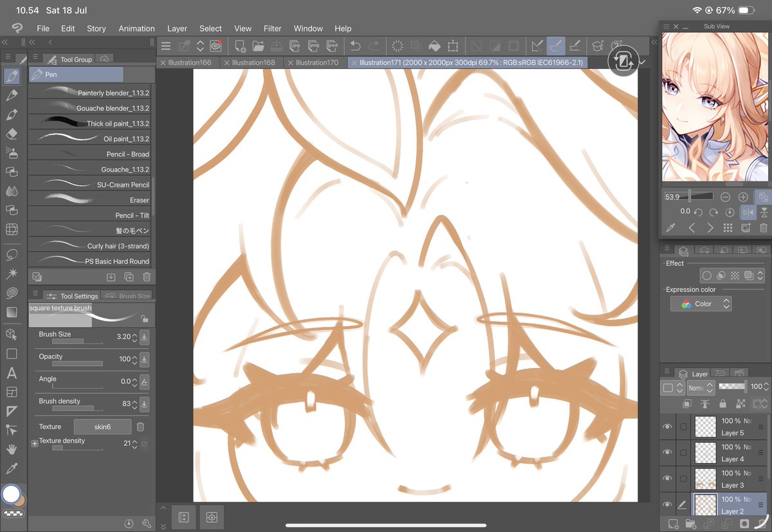Check the box next to Layer 4
772x532 pixels.
683,453
